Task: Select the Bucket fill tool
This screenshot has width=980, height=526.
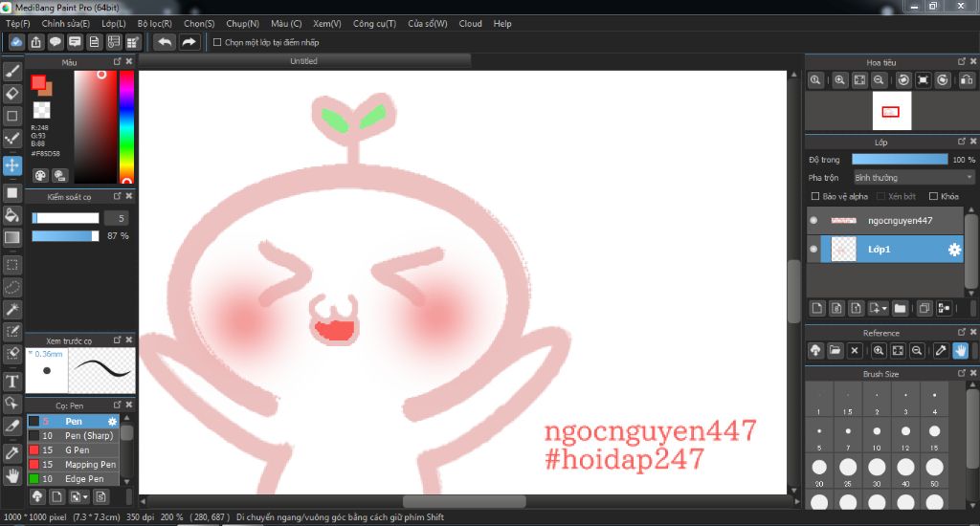Action: point(11,215)
